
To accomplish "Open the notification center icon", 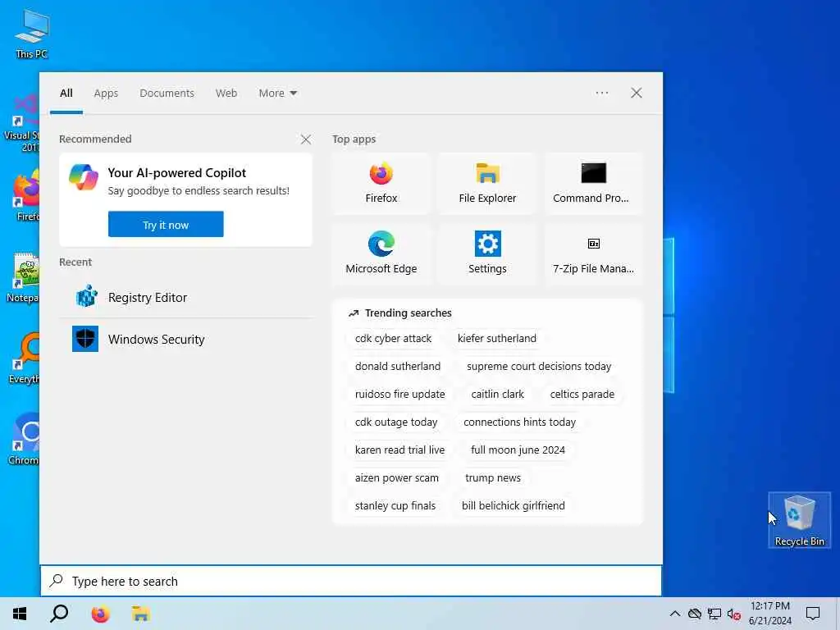I will pyautogui.click(x=813, y=614).
